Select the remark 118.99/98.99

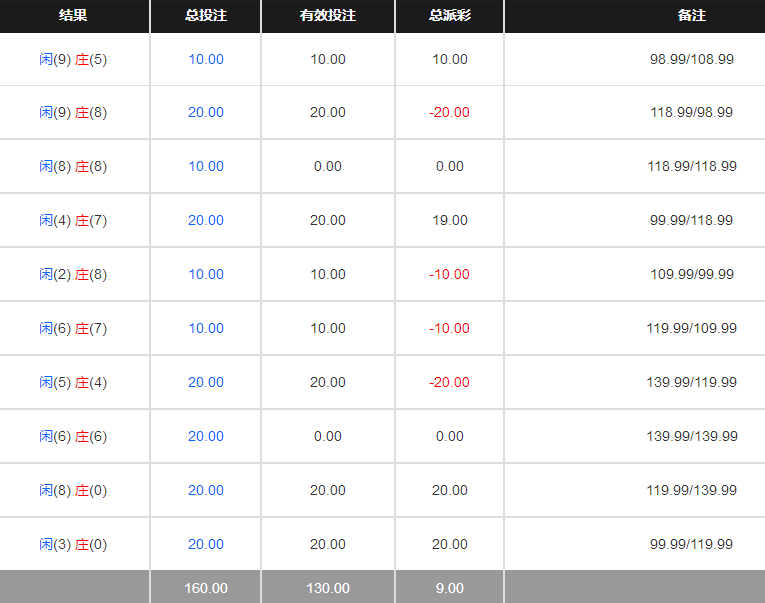coord(692,113)
